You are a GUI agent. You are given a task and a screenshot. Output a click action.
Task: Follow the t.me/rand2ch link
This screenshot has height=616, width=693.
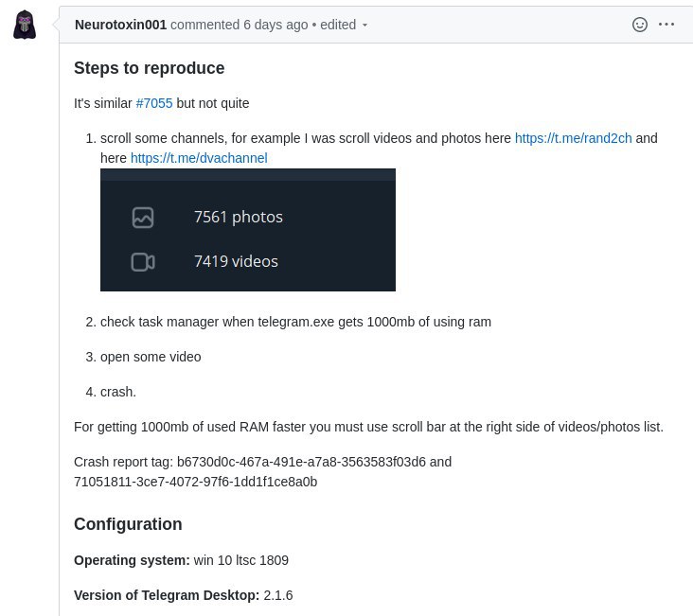573,138
